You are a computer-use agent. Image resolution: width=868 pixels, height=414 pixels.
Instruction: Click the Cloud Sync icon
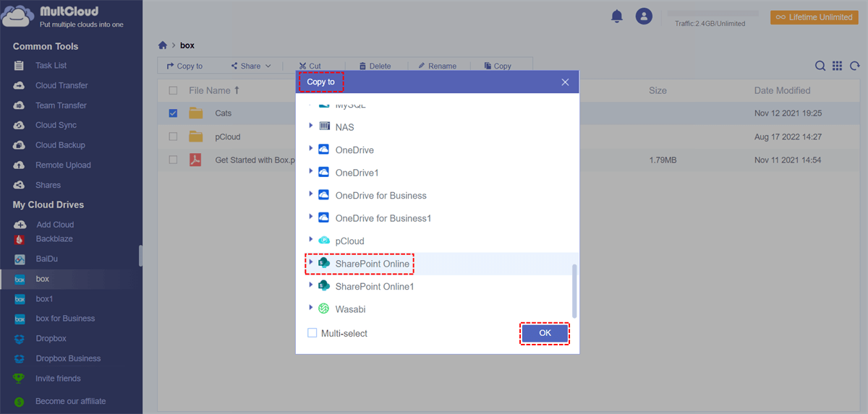click(x=20, y=125)
